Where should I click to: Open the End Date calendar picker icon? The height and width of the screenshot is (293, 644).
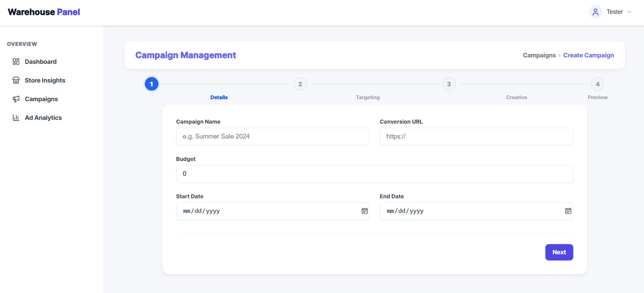coord(568,211)
